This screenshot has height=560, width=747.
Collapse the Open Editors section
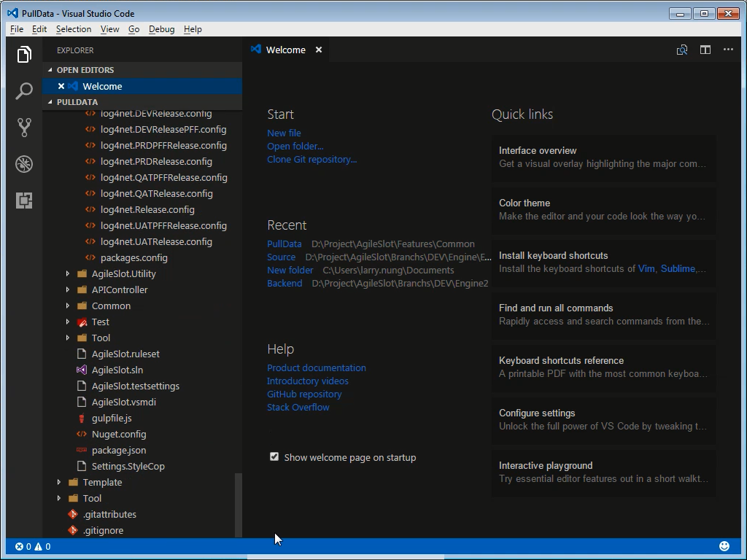(x=50, y=69)
